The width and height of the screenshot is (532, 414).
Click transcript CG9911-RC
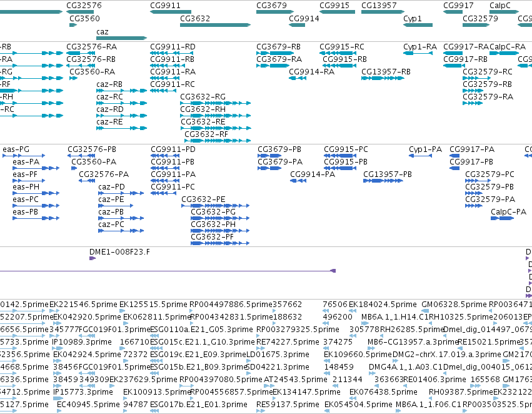163,91
